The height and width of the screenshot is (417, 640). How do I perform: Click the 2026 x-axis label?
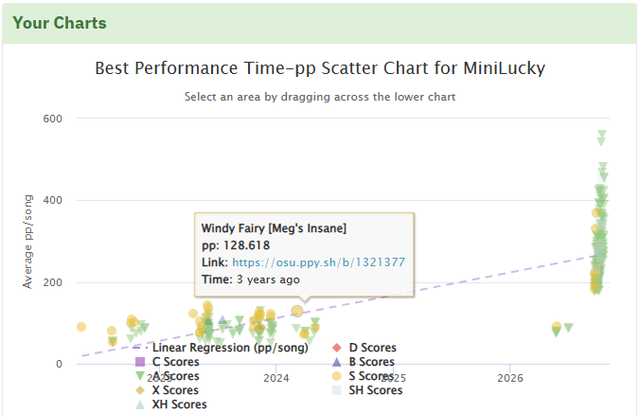[x=510, y=379]
